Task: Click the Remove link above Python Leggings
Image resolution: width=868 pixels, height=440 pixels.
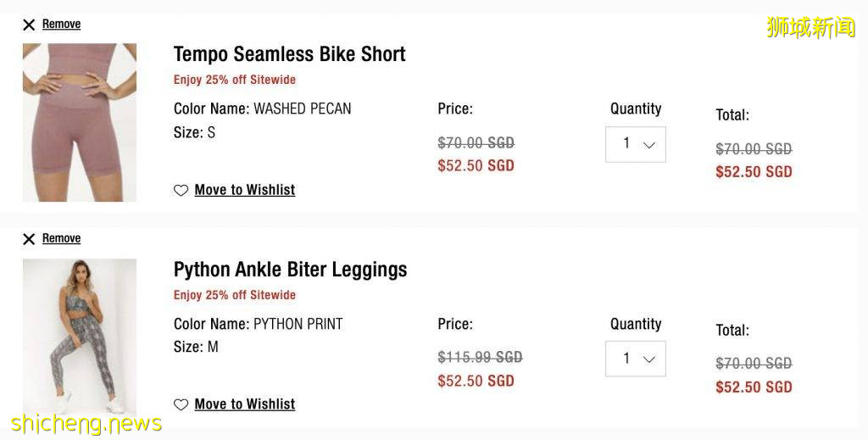Action: 61,238
